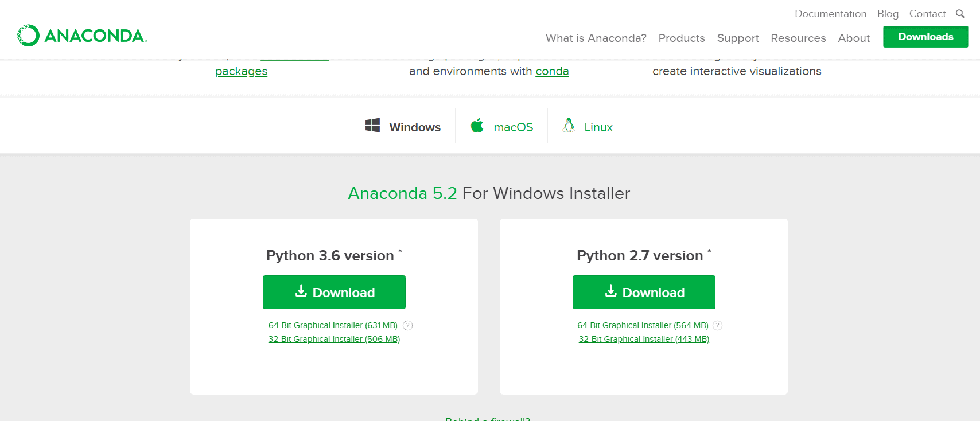Click the Linux penguin icon

pyautogui.click(x=569, y=126)
